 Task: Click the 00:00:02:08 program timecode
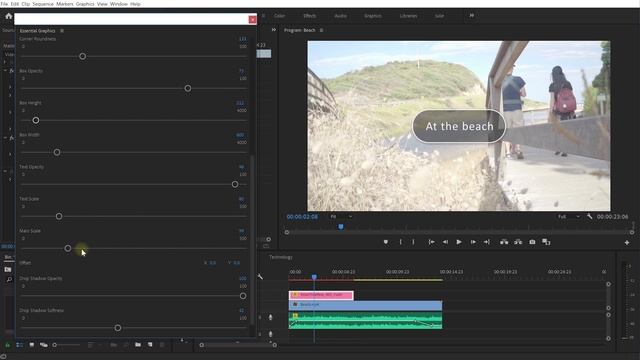click(302, 217)
